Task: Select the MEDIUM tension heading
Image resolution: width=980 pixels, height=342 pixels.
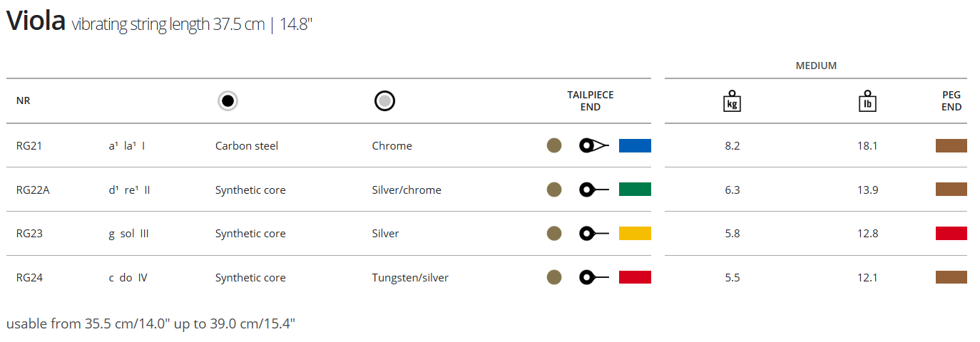Action: [x=816, y=66]
